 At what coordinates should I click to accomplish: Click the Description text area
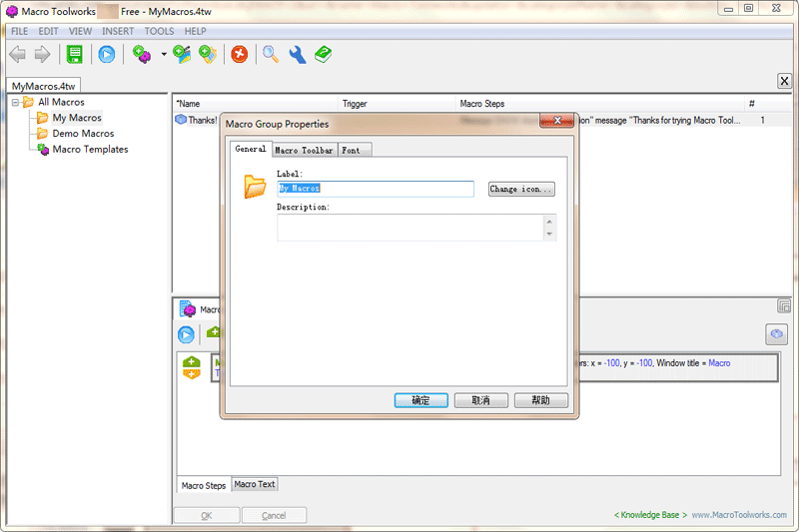pos(410,227)
